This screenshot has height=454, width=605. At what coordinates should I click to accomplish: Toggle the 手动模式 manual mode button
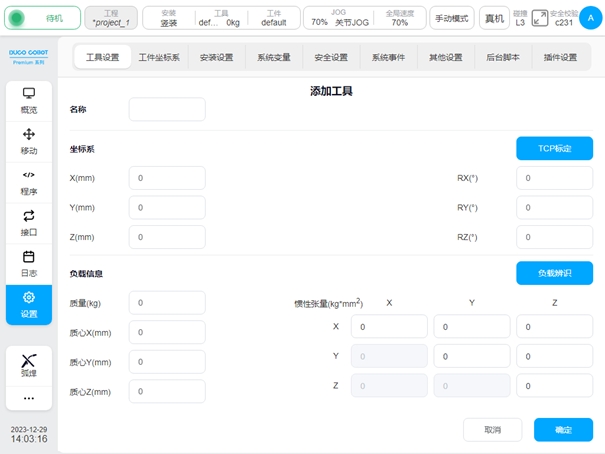[452, 18]
